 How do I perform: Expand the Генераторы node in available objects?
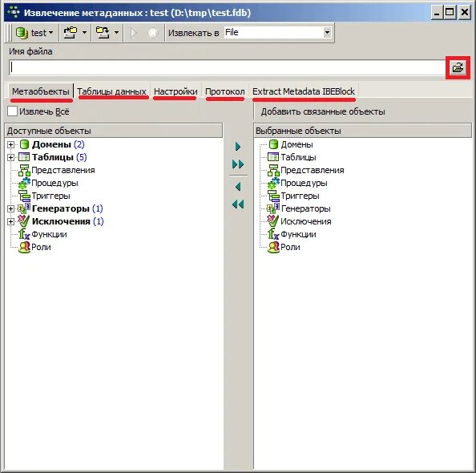(10, 208)
